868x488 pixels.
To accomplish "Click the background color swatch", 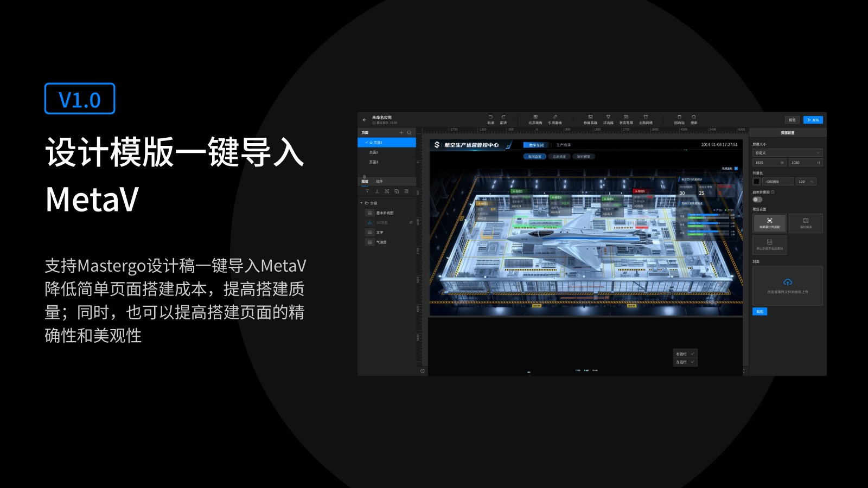I will [x=757, y=182].
